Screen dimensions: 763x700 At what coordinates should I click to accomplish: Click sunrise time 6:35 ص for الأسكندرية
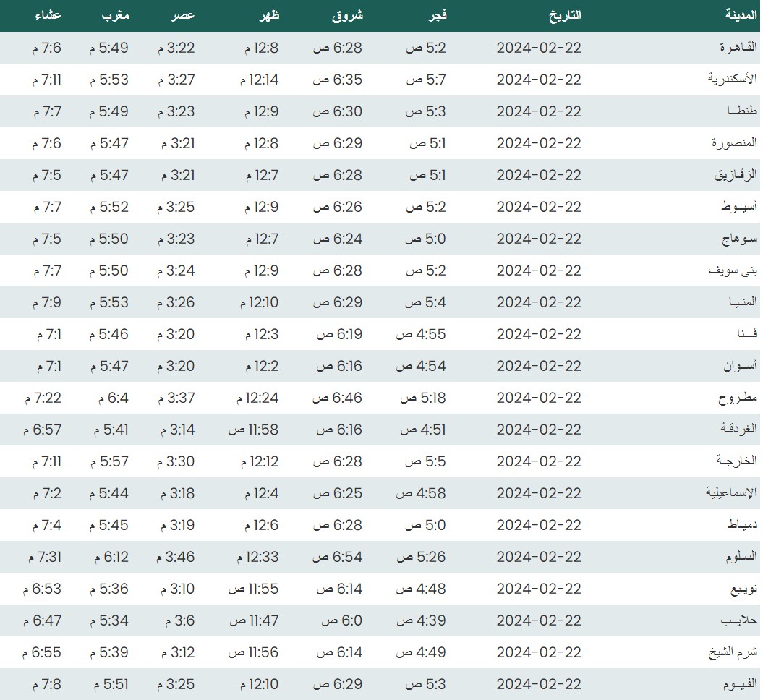[338, 80]
